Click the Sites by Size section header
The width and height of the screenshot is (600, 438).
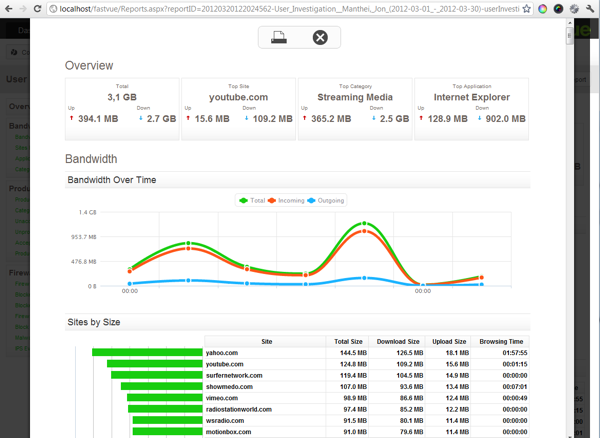point(298,322)
